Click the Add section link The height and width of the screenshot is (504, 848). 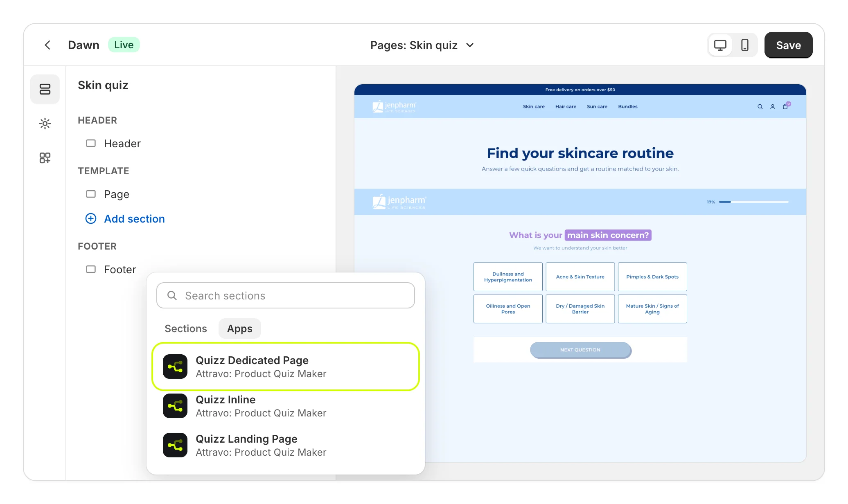click(134, 219)
